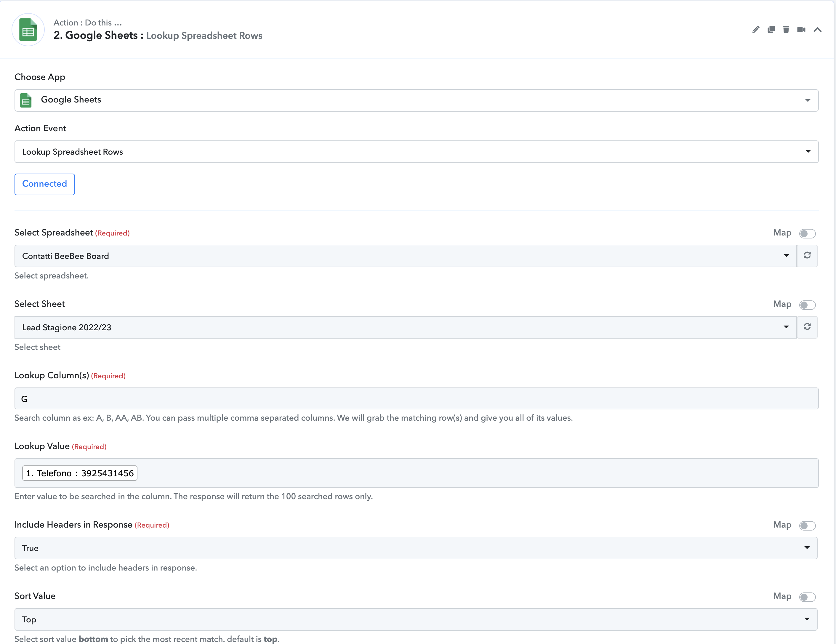Screen dimensions: 836x644
Task: Open the Sort Value Top dropdown
Action: pos(416,619)
